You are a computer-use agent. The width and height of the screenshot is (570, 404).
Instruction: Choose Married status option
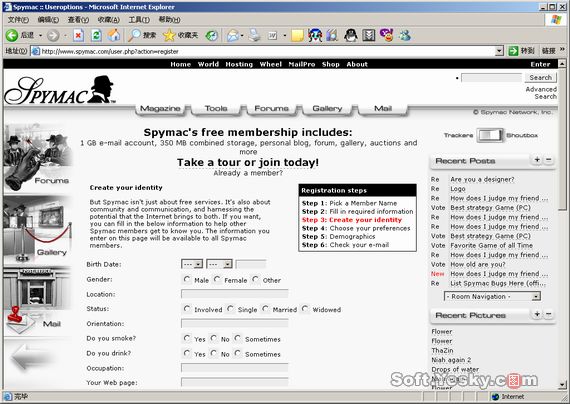[265, 309]
